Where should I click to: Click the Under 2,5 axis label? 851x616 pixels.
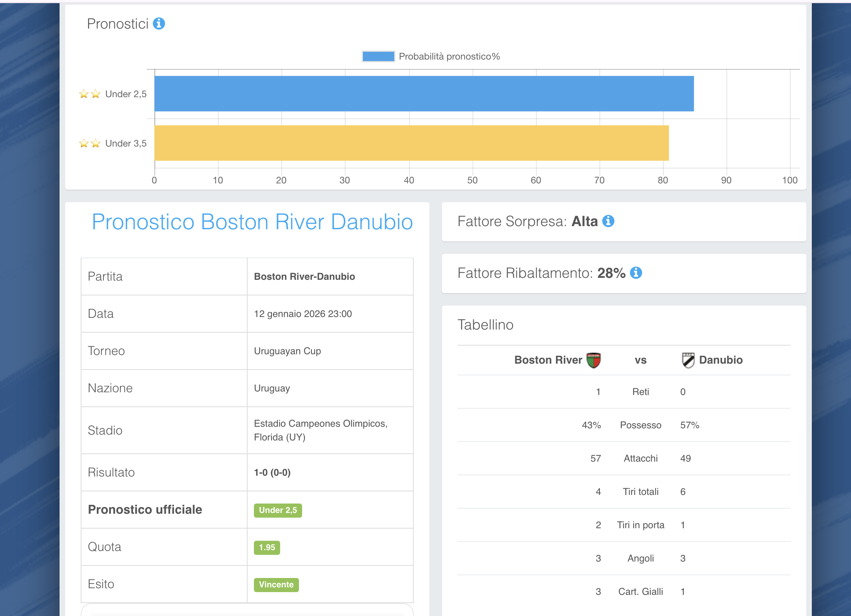coord(126,94)
